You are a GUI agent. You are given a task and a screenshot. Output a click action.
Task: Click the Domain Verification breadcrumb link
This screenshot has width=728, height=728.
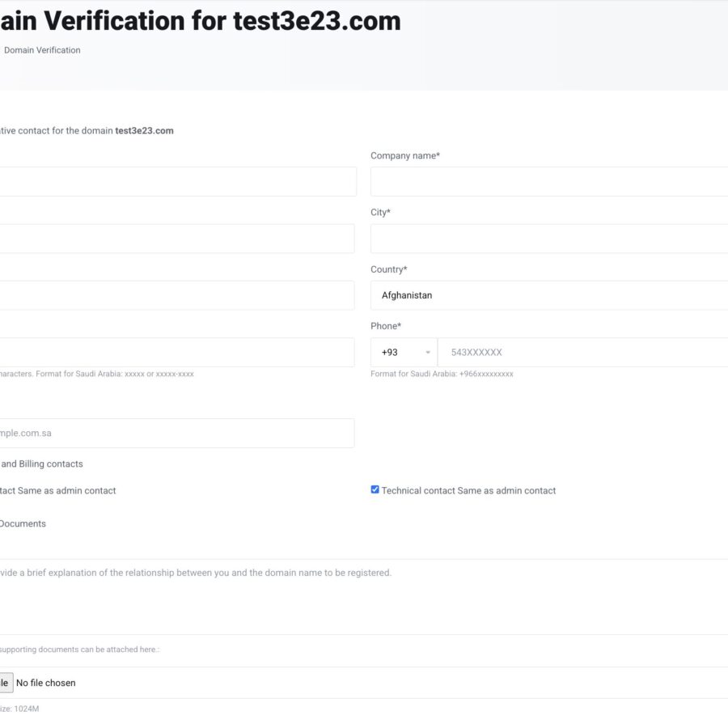tap(40, 50)
